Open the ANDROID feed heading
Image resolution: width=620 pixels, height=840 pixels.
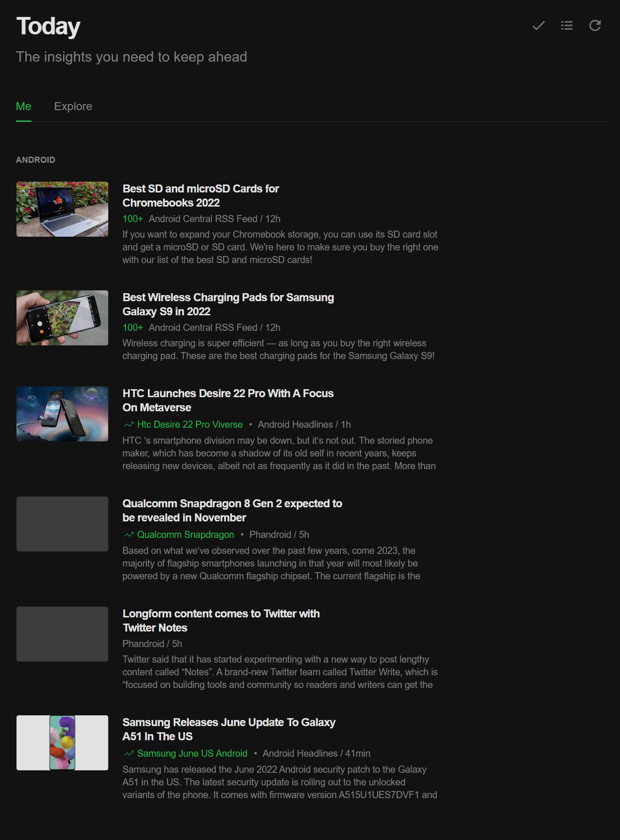[x=35, y=160]
